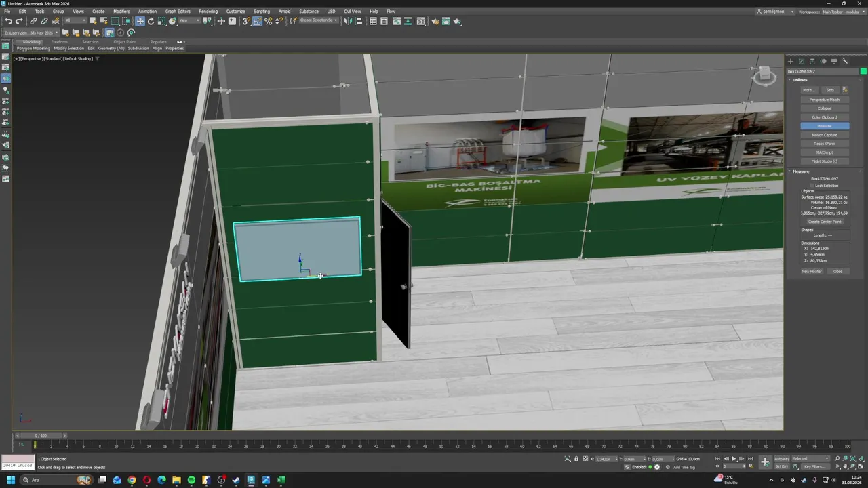This screenshot has width=868, height=488.
Task: Click the Unlink Selection icon
Action: coord(44,21)
